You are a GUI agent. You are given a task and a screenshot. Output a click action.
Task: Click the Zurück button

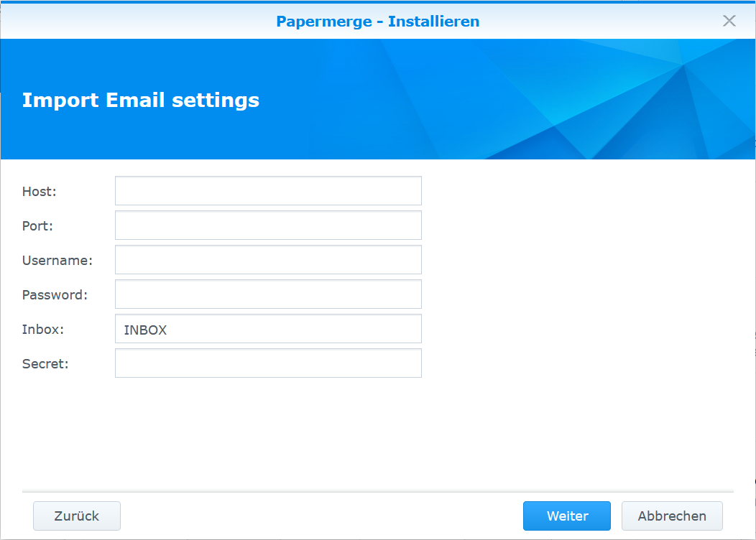76,516
